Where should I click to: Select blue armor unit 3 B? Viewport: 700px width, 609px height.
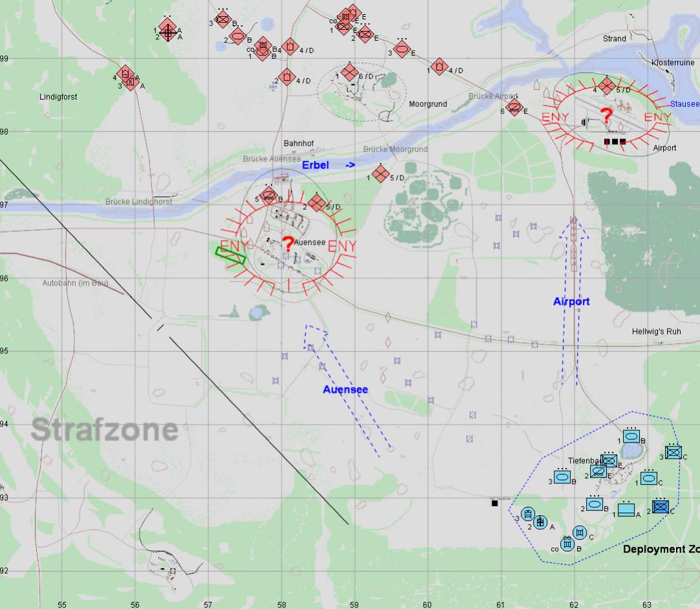[562, 477]
